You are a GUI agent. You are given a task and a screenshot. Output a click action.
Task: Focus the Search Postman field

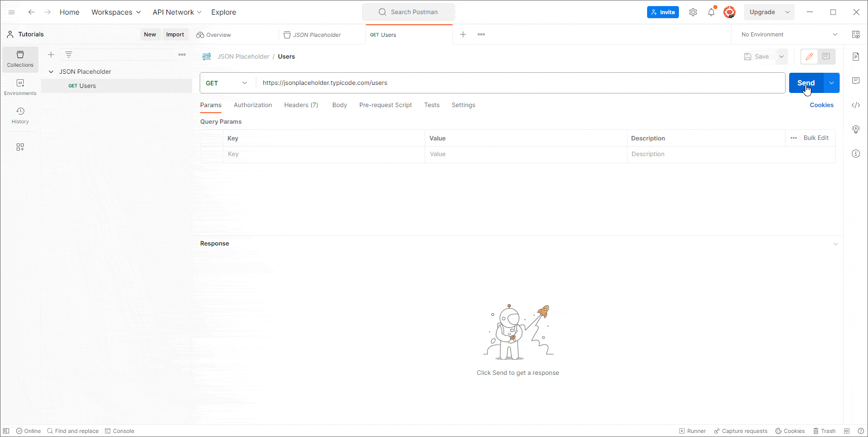pos(409,12)
